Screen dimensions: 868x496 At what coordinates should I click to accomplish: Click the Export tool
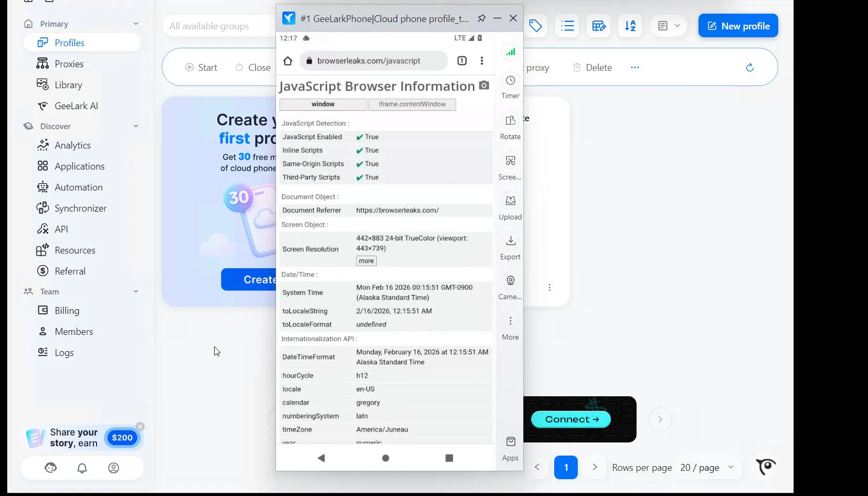pos(510,247)
